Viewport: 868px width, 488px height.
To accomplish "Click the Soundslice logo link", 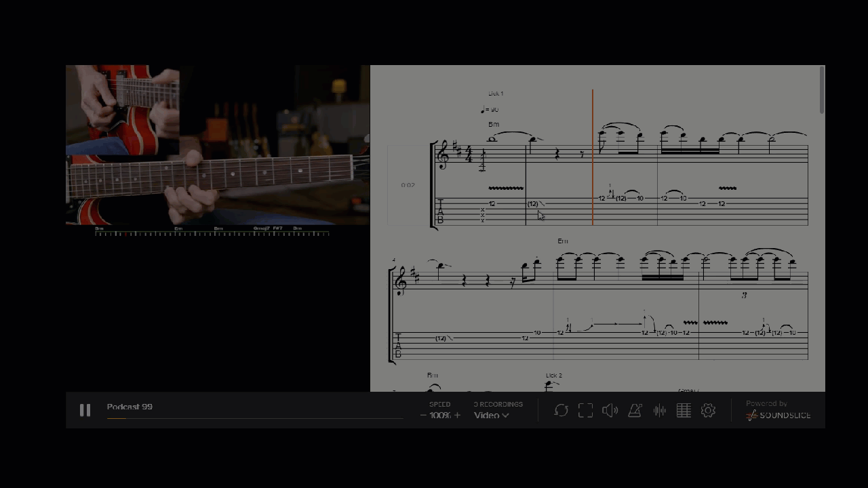I will 778,411.
